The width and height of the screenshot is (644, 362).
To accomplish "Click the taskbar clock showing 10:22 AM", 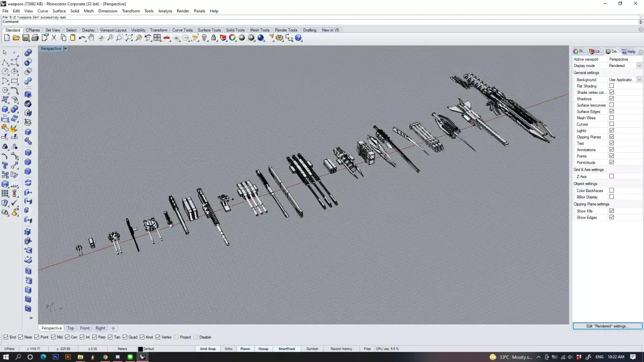I will tap(617, 357).
